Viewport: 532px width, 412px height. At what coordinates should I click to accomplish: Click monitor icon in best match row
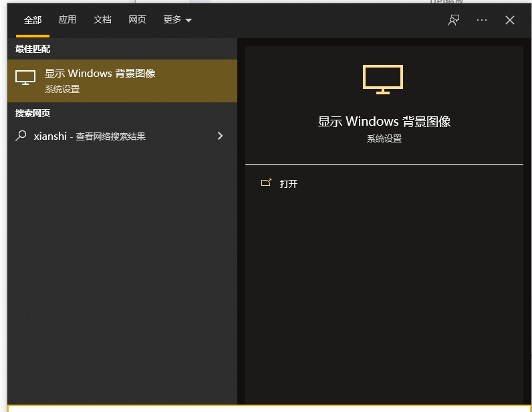tap(25, 78)
